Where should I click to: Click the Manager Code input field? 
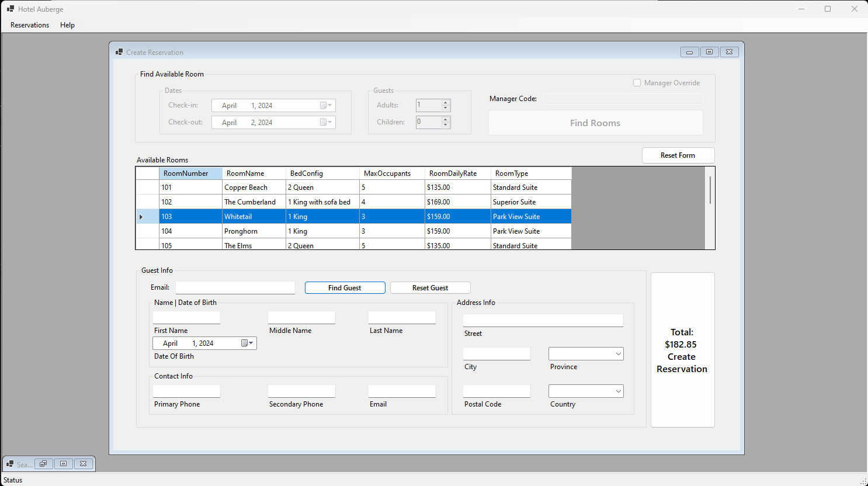click(623, 99)
